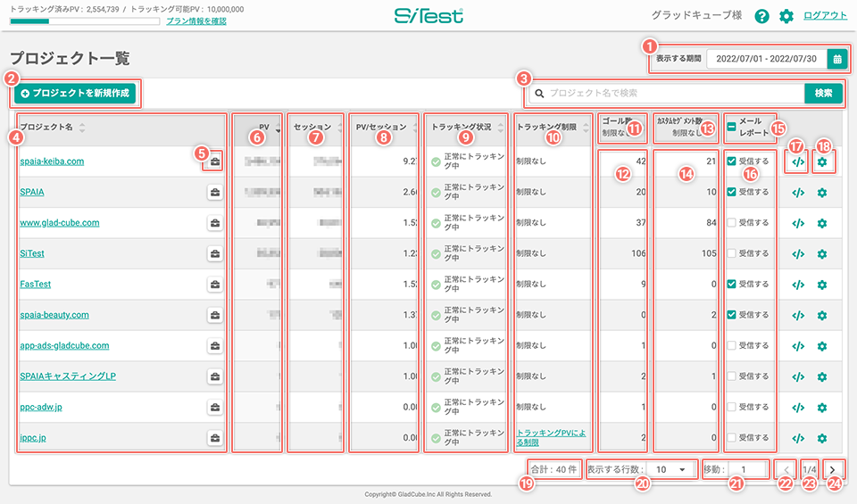The width and height of the screenshot is (857, 504).
Task: Open account settings gear in header
Action: coord(786,16)
